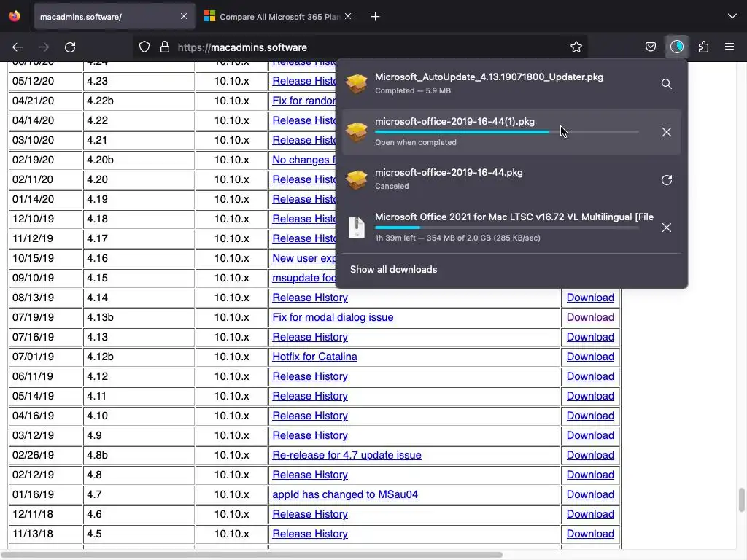Open Fix for random link for 4.22b

304,101
